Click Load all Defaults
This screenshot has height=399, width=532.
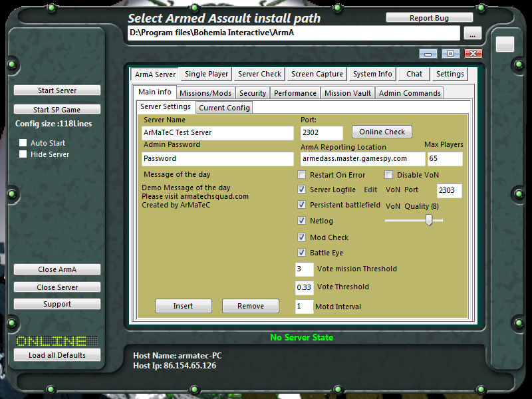click(x=57, y=355)
